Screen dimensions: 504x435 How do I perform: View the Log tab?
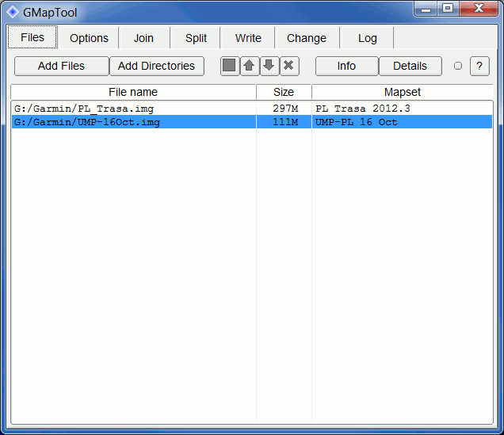pyautogui.click(x=368, y=38)
